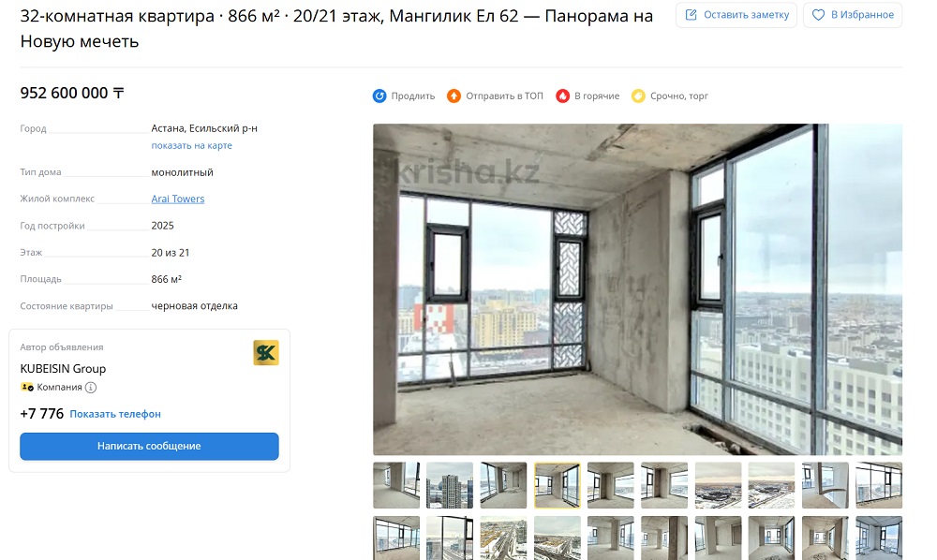Click the Оставить заметку button
Image resolution: width=937 pixels, height=560 pixels.
coord(736,15)
